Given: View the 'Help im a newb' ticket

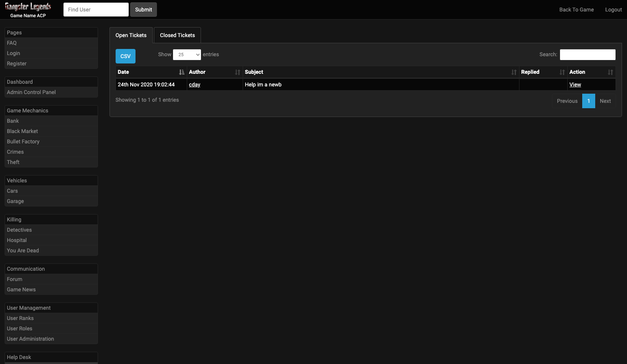Looking at the screenshot, I should click(x=575, y=84).
